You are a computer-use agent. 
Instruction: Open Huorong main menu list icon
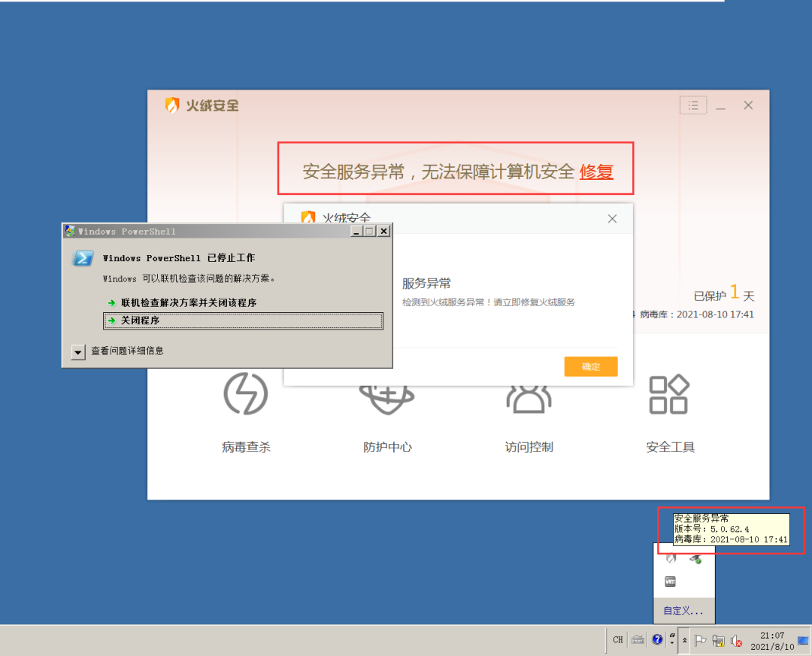click(693, 105)
